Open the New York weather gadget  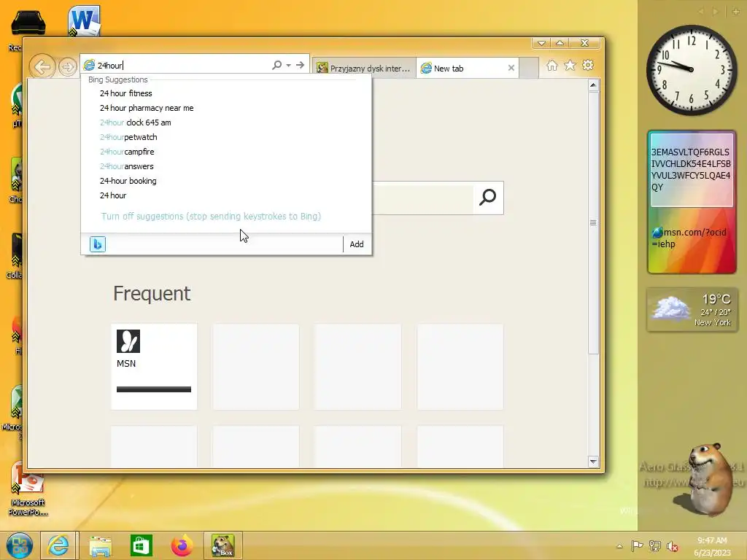click(x=692, y=309)
